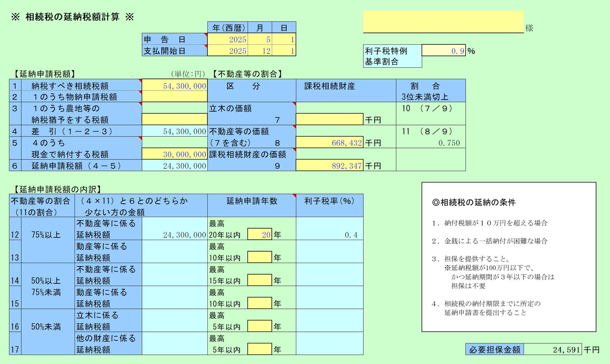Click the 日 column header
Image resolution: width=610 pixels, height=364 pixels.
click(284, 27)
